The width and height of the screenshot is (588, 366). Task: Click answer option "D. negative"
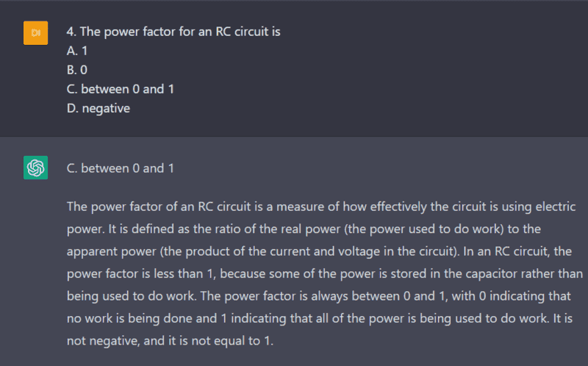(98, 109)
